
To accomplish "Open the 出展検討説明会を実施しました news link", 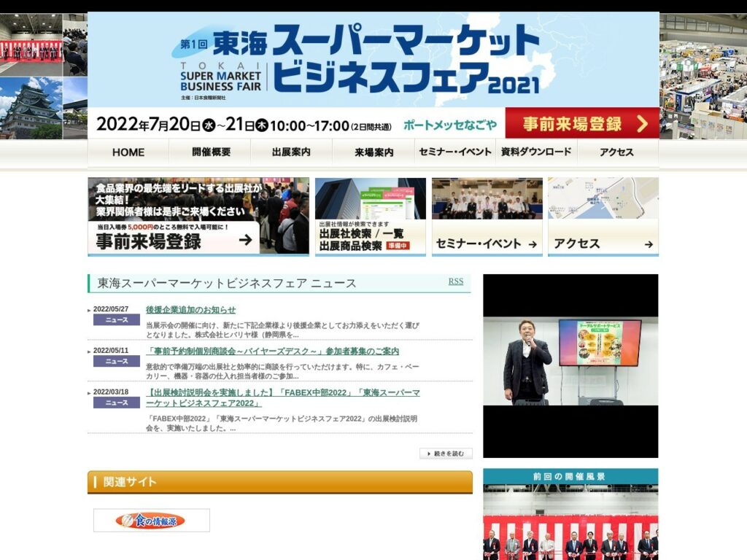I will point(283,397).
